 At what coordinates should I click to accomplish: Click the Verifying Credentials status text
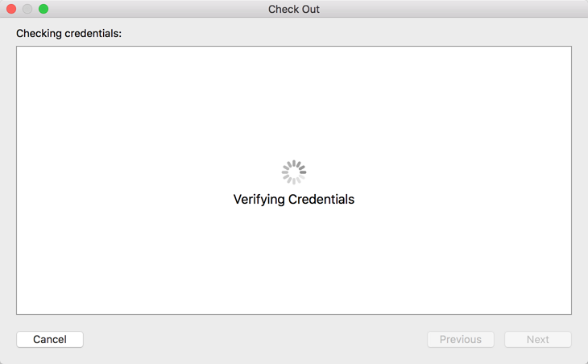pos(294,199)
